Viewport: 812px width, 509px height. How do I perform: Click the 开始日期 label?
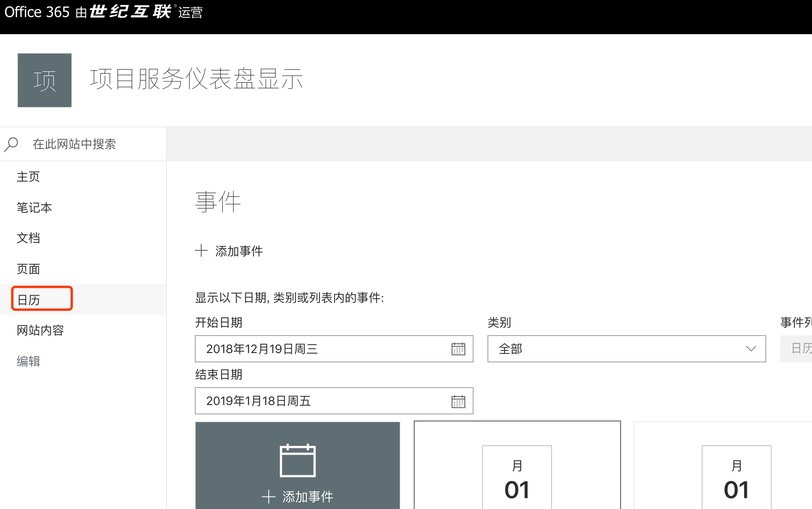tap(219, 322)
